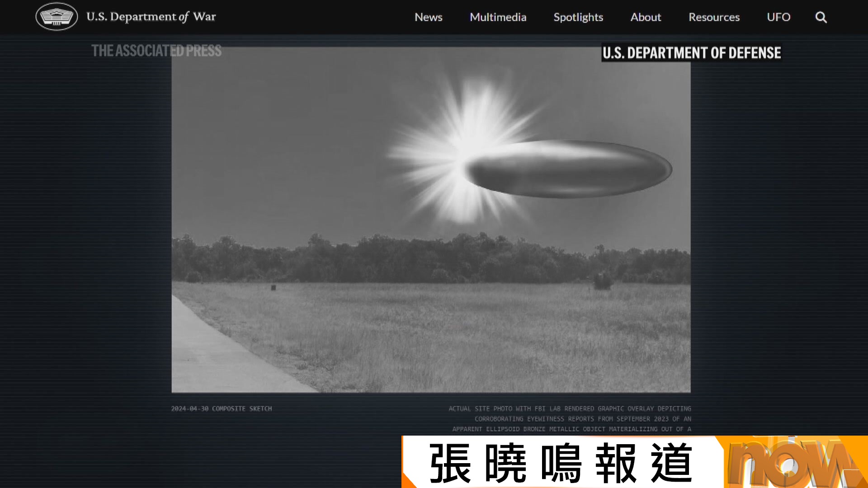Click the U.S. Department of War title link
The image size is (868, 488).
click(151, 17)
